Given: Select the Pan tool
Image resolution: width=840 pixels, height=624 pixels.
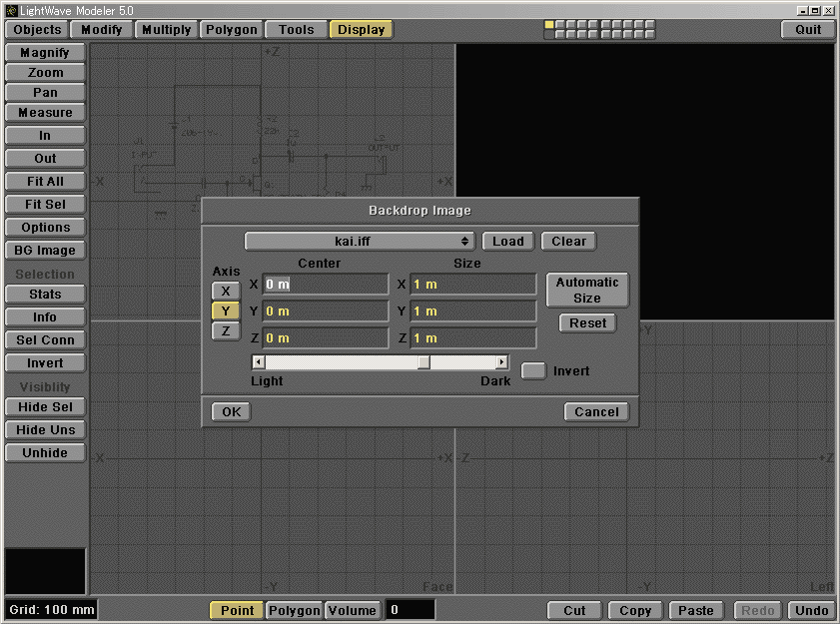Looking at the screenshot, I should pyautogui.click(x=44, y=92).
